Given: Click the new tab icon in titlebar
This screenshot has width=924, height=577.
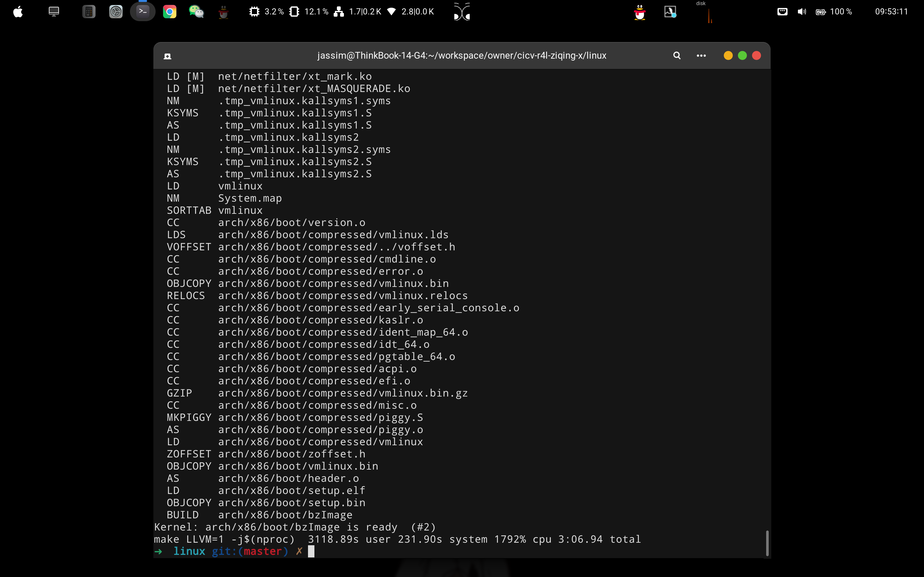Looking at the screenshot, I should (167, 56).
